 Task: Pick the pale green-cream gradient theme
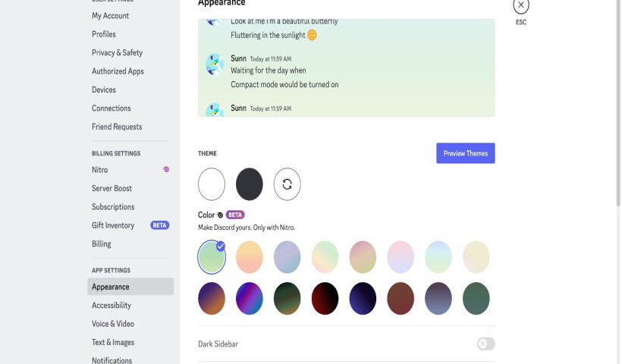point(325,257)
